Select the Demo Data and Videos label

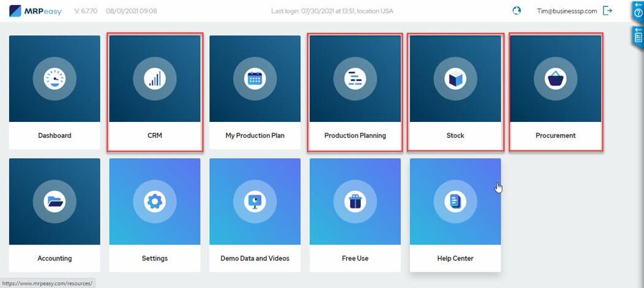[x=255, y=259]
